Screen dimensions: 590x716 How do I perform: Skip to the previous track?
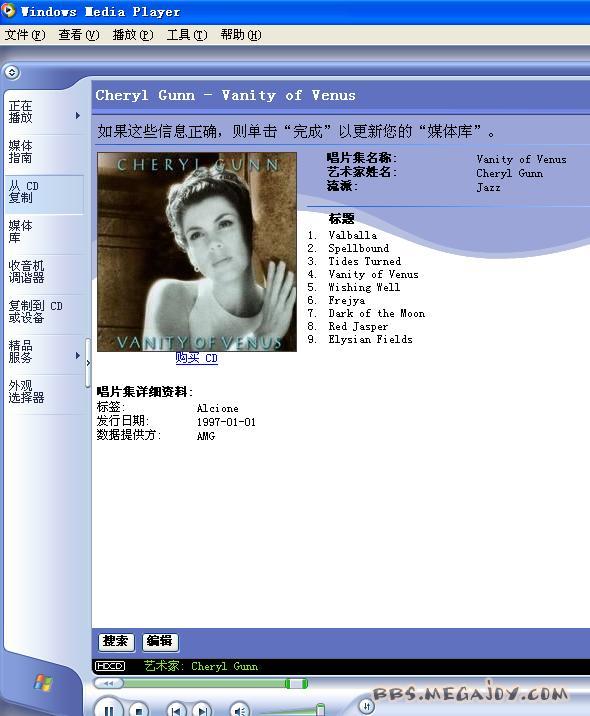pos(176,709)
